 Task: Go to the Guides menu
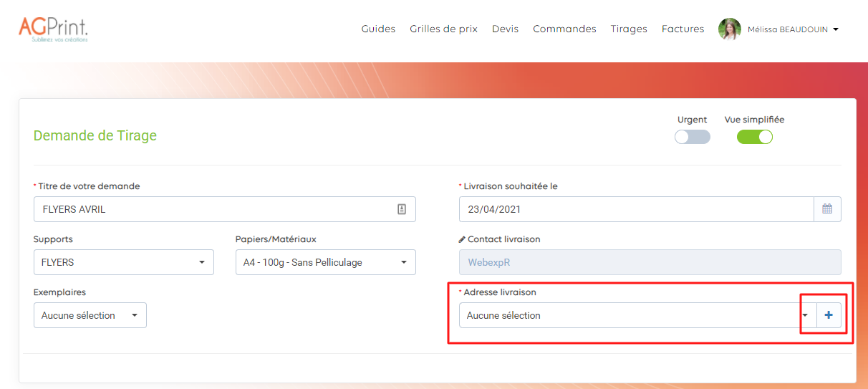click(x=378, y=29)
